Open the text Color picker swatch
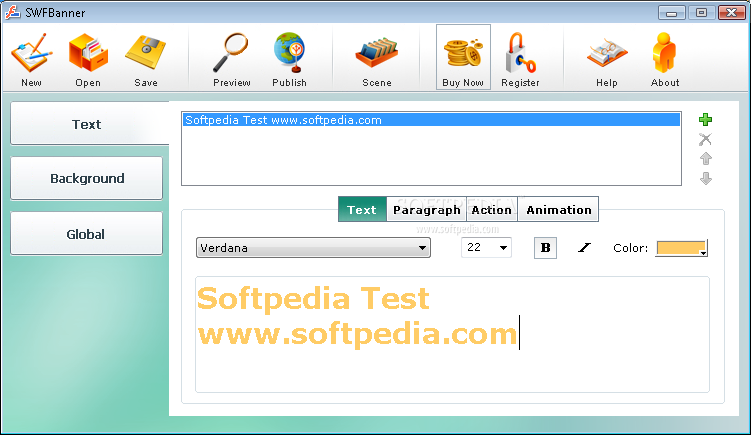Image resolution: width=751 pixels, height=435 pixels. click(x=682, y=248)
